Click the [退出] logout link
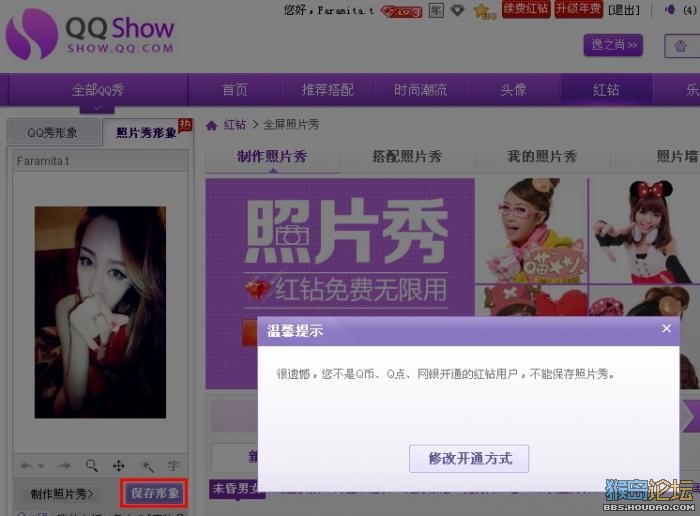 click(x=624, y=10)
